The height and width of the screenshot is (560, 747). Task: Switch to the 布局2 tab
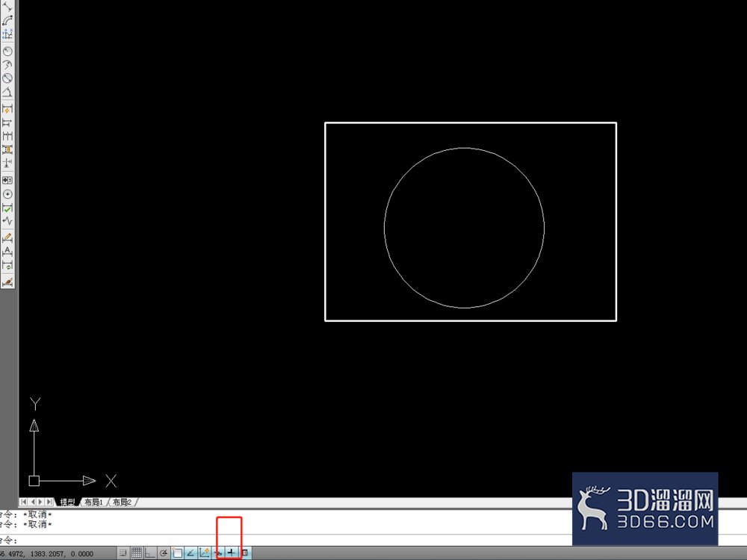click(122, 502)
